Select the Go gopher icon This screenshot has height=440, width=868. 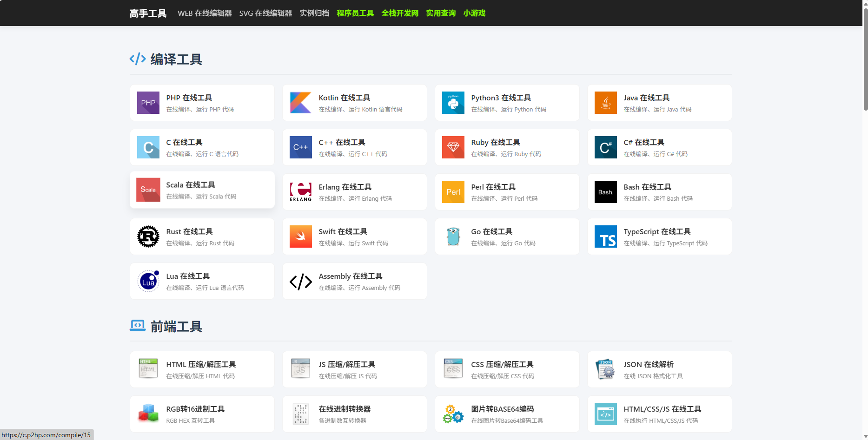click(453, 236)
